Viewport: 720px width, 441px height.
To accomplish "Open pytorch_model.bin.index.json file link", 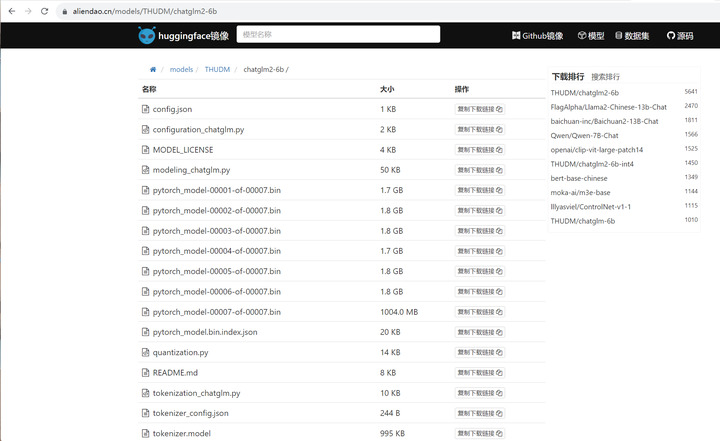I will (x=205, y=332).
